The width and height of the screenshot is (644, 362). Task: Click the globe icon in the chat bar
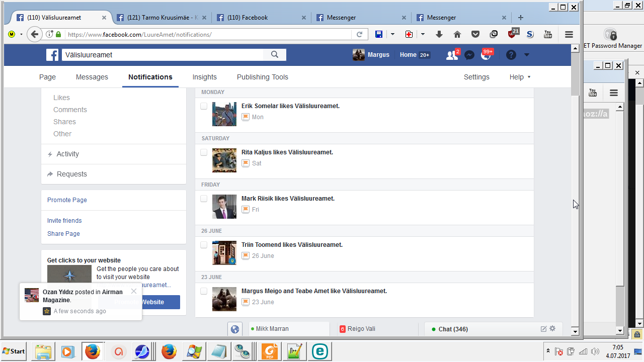(234, 329)
